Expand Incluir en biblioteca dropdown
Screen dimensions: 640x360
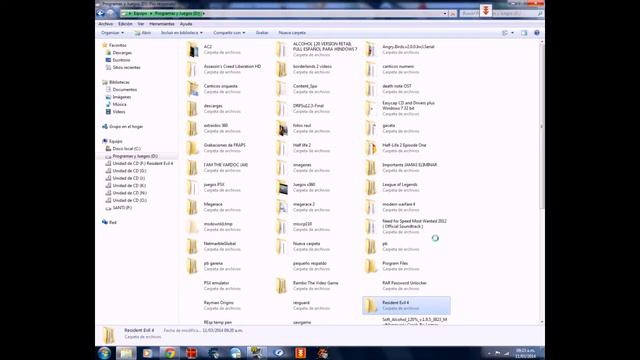182,33
